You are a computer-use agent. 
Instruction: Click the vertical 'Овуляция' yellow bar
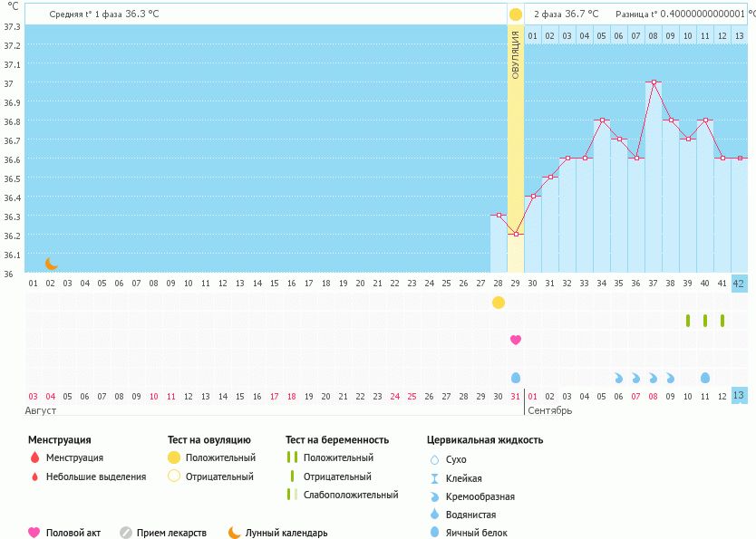pyautogui.click(x=516, y=136)
